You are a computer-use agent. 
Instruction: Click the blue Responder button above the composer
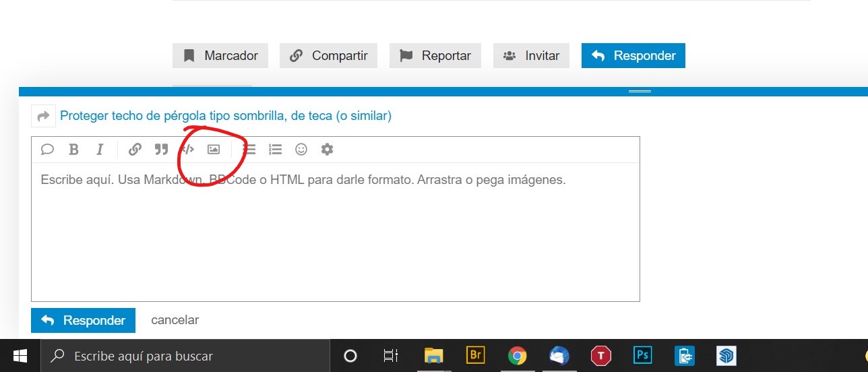[x=633, y=56]
